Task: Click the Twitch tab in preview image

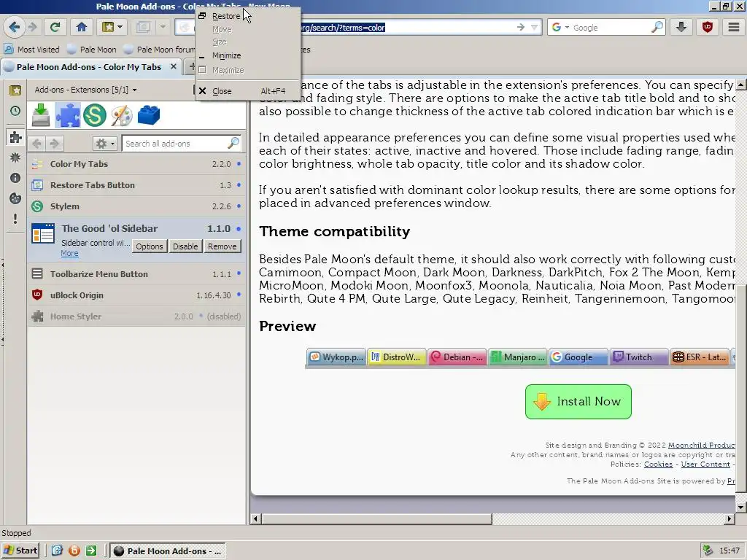Action: click(638, 357)
